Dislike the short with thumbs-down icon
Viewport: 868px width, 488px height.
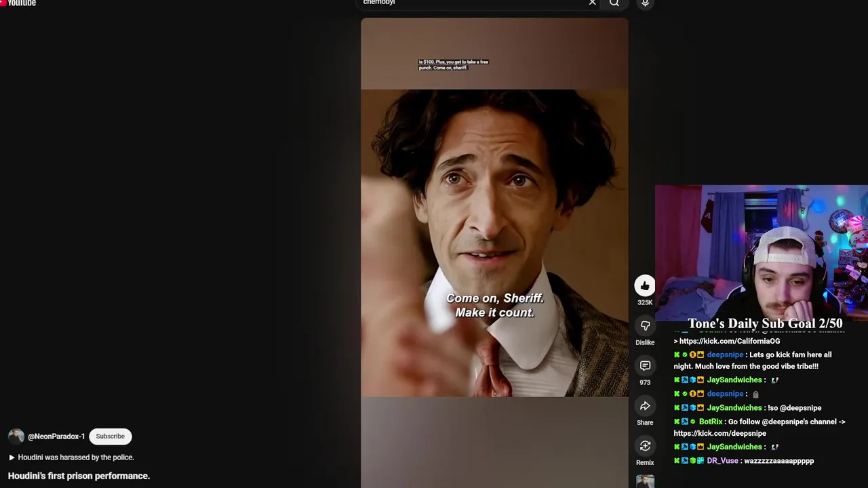pos(645,326)
